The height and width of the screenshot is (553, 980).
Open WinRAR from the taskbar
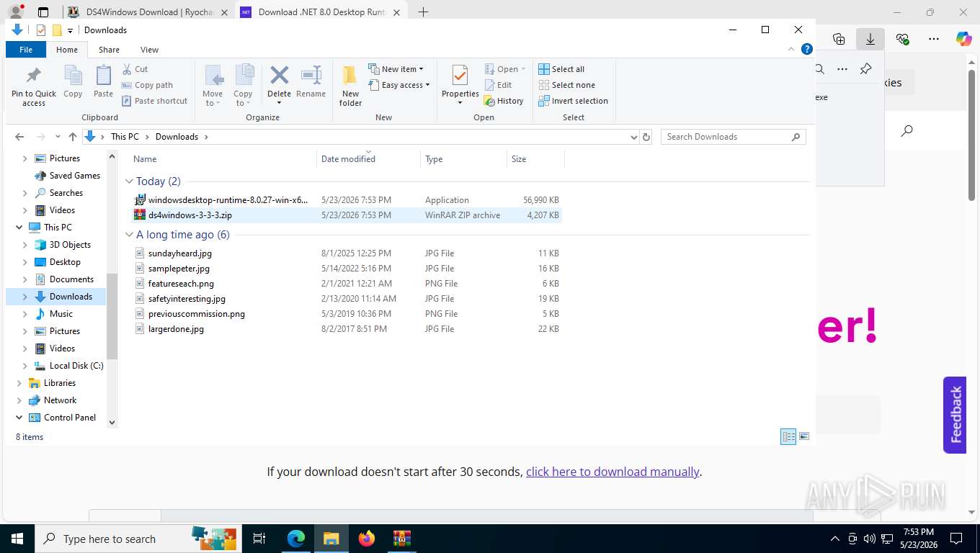(401, 538)
